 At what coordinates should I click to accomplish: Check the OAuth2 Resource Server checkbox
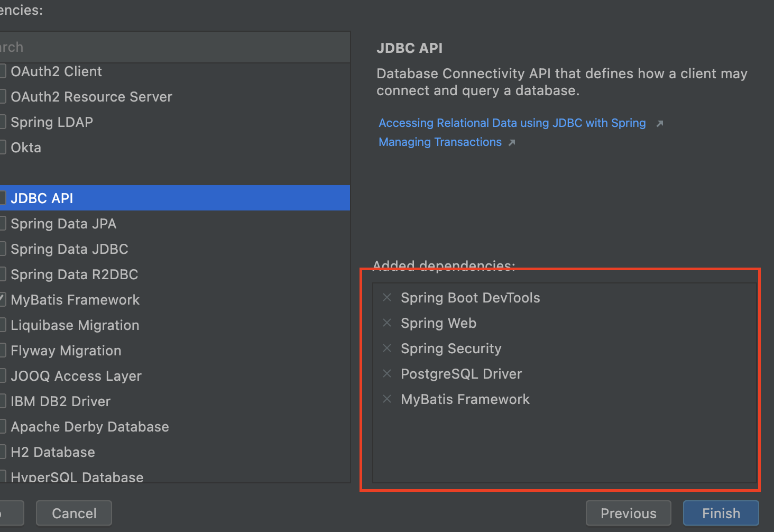click(2, 97)
